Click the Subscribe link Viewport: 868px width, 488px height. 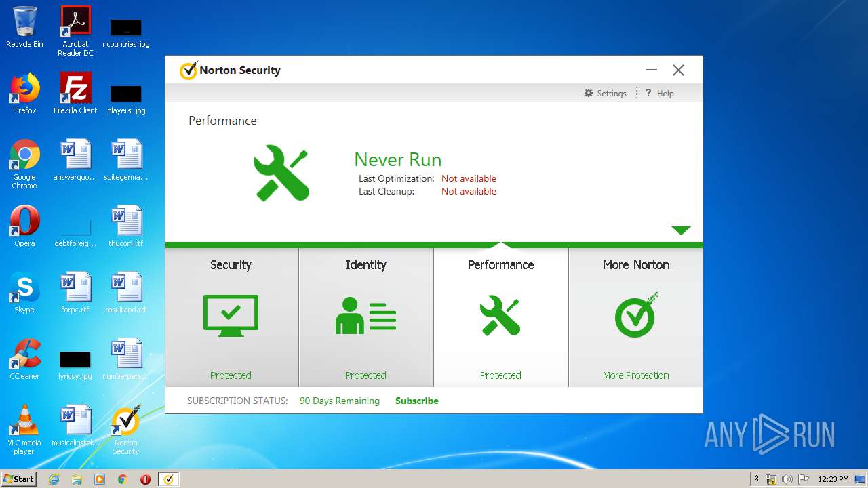click(417, 401)
